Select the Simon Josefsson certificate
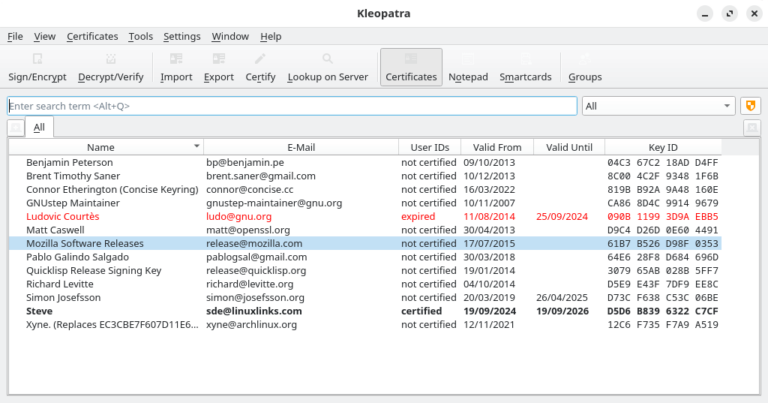Viewport: 768px width, 403px height. [x=365, y=297]
